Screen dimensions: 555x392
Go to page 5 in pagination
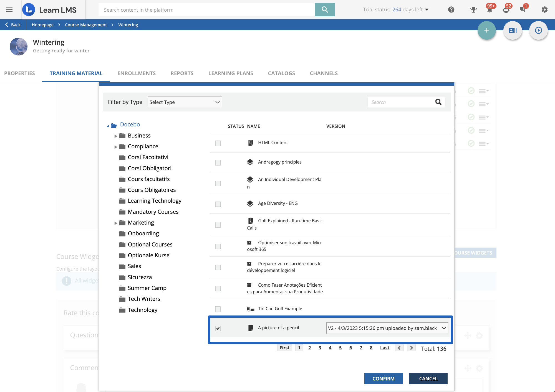(340, 348)
